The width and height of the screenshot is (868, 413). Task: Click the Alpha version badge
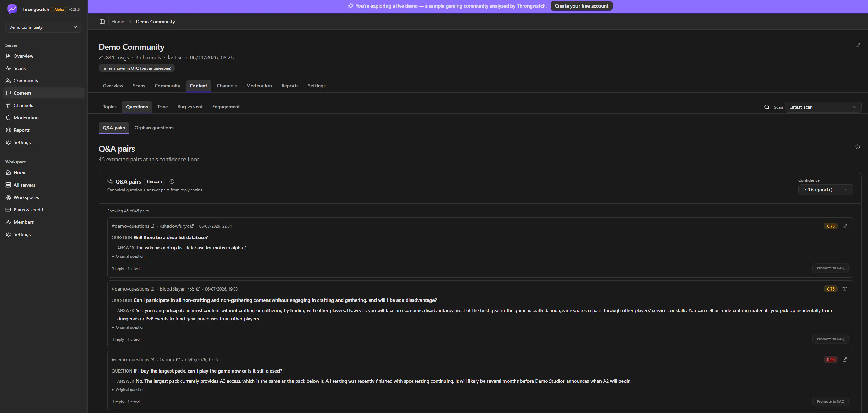tap(59, 9)
